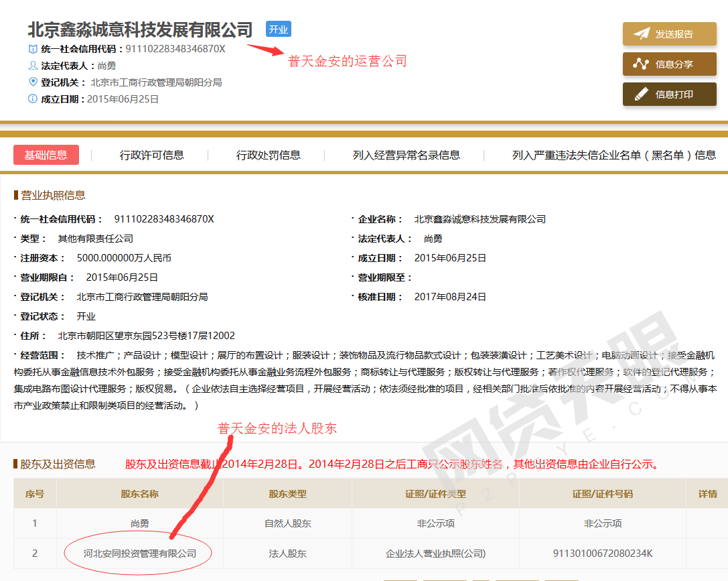Click the 股东类型 column header

(288, 494)
